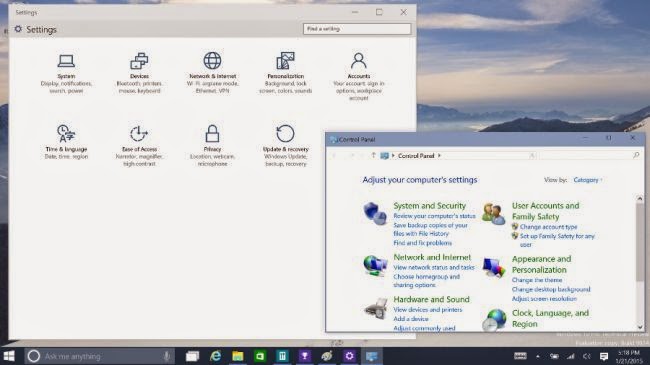
Task: Open the System settings category
Action: [66, 73]
